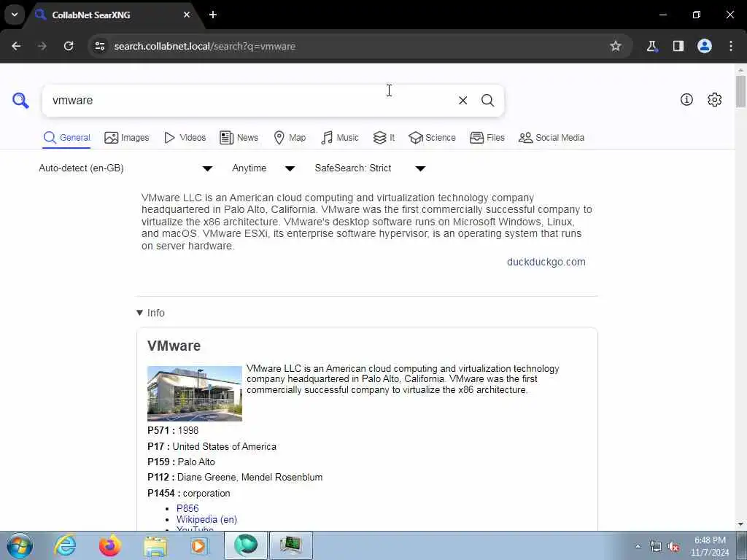Clear the search query with X icon

pos(462,101)
